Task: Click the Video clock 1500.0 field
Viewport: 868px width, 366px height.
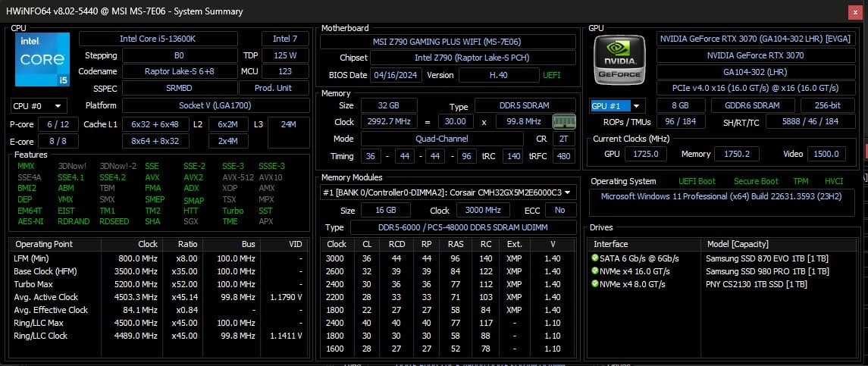Action: click(826, 154)
